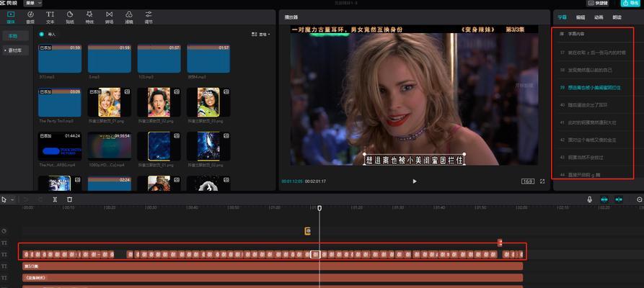Open the 调节 (Adjust) tab
The width and height of the screenshot is (644, 288).
(149, 17)
